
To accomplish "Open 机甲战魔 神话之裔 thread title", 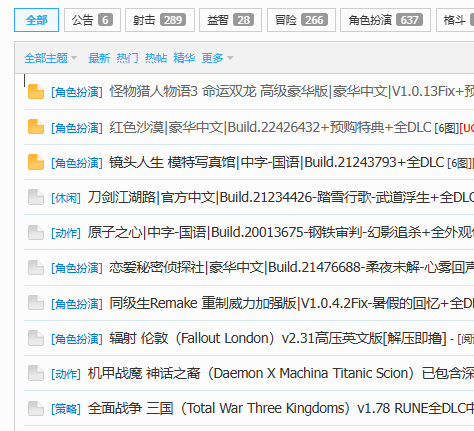I will click(x=281, y=373).
